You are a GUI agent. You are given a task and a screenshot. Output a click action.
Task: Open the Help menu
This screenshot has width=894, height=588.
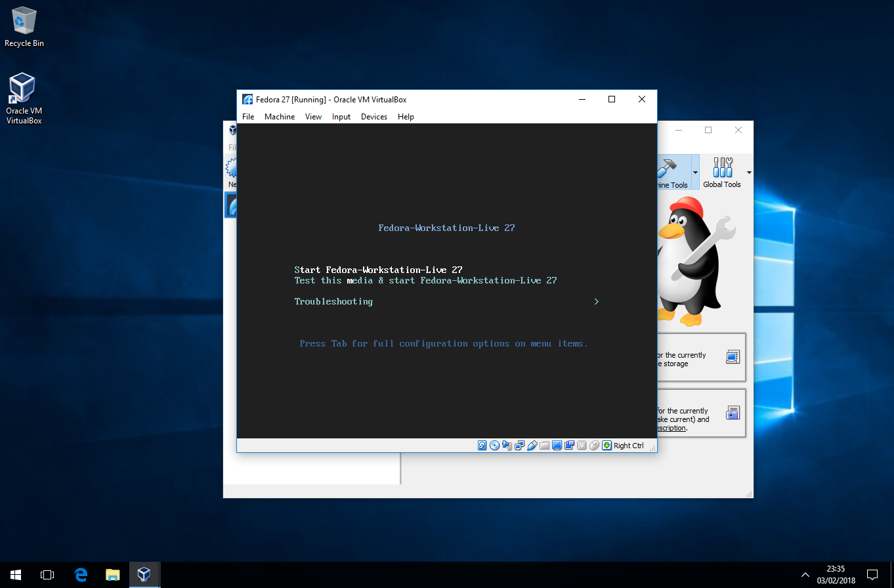pos(406,117)
